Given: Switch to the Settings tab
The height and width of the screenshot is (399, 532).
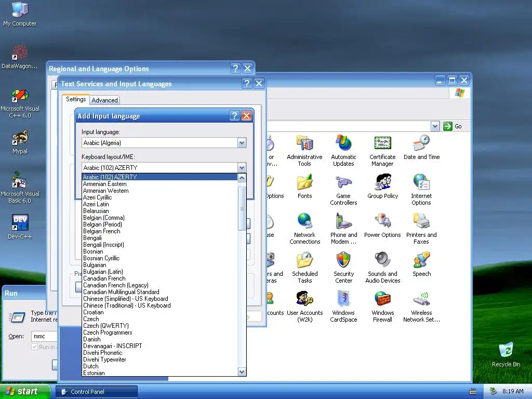Looking at the screenshot, I should (x=76, y=99).
